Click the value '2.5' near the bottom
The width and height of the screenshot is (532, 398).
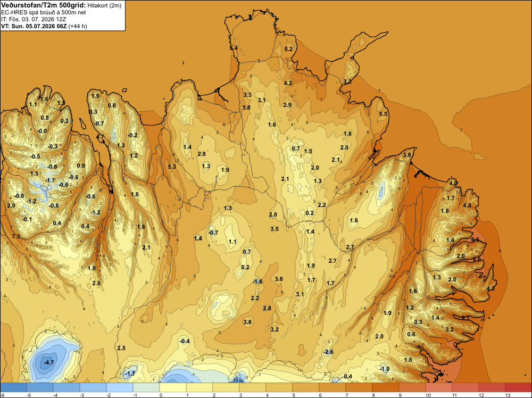121,348
